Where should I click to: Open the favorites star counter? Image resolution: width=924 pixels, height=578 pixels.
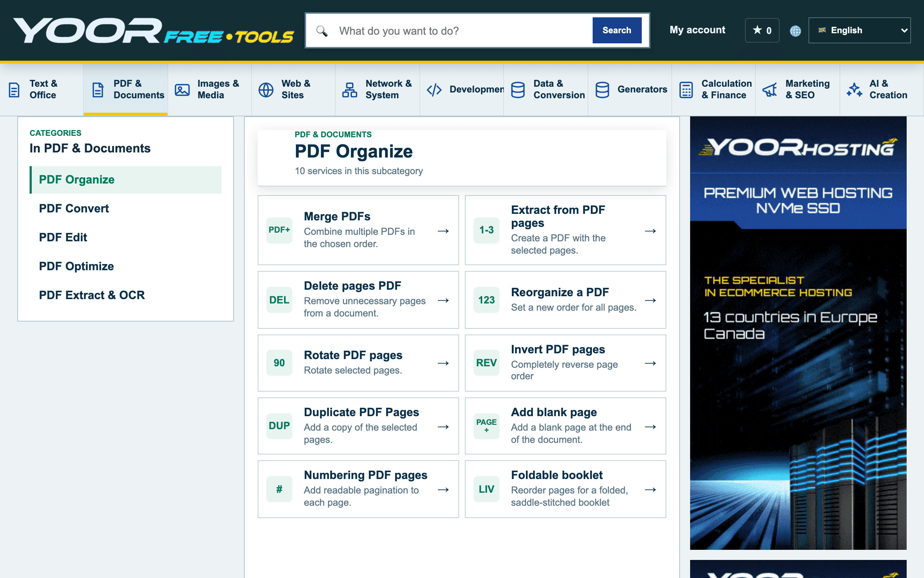tap(762, 30)
